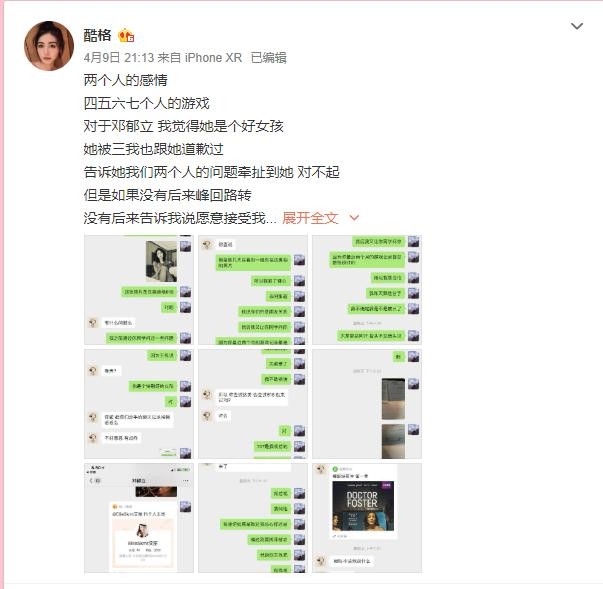
Task: Click the arrow beside 展开全文
Action: 354,218
